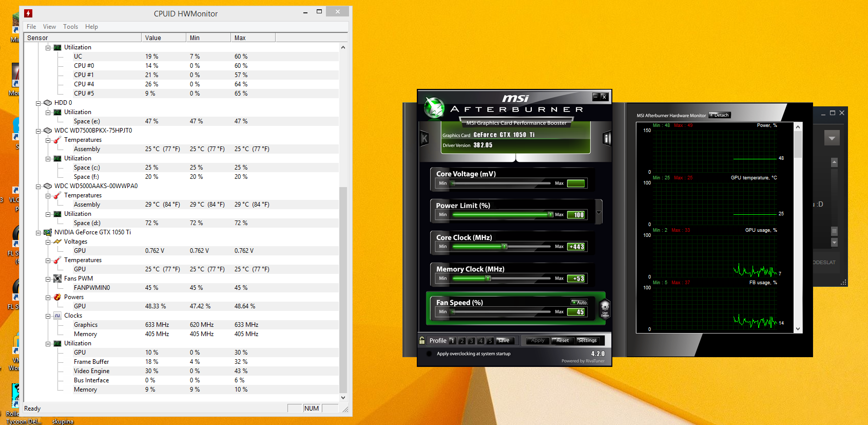Click the HWMonitor red lightning title bar icon

(28, 13)
